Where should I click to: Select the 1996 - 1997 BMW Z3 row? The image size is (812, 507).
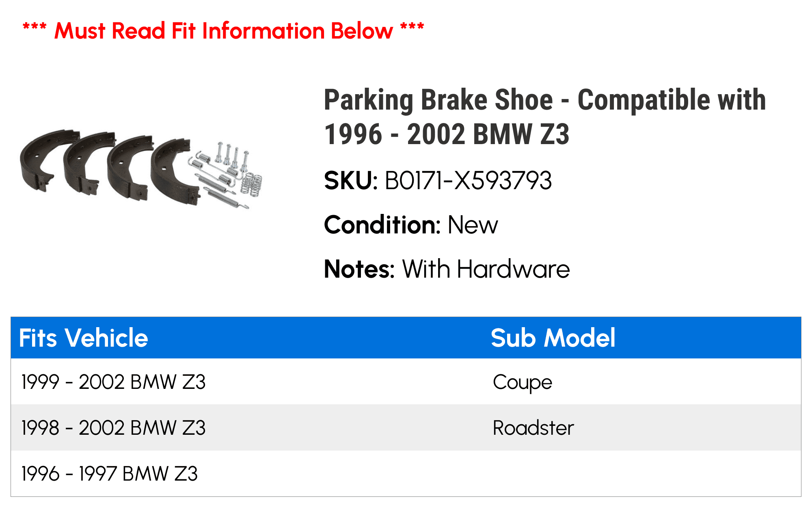[x=406, y=473]
